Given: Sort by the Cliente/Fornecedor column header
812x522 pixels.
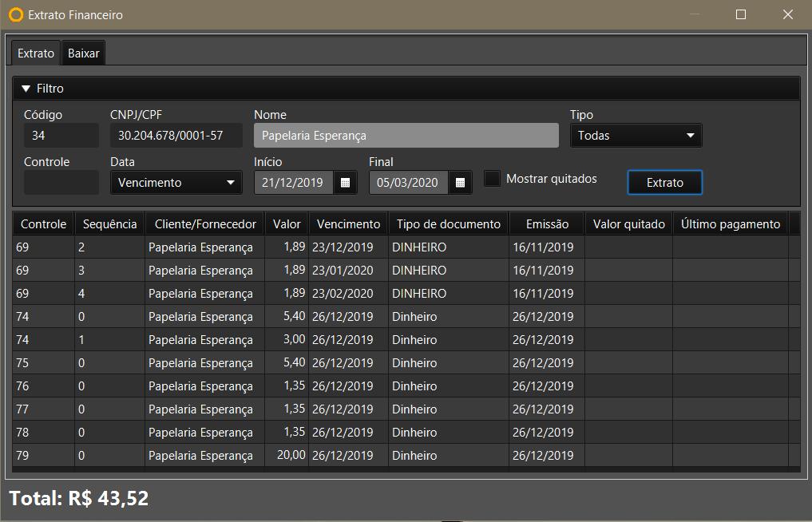Looking at the screenshot, I should click(205, 224).
